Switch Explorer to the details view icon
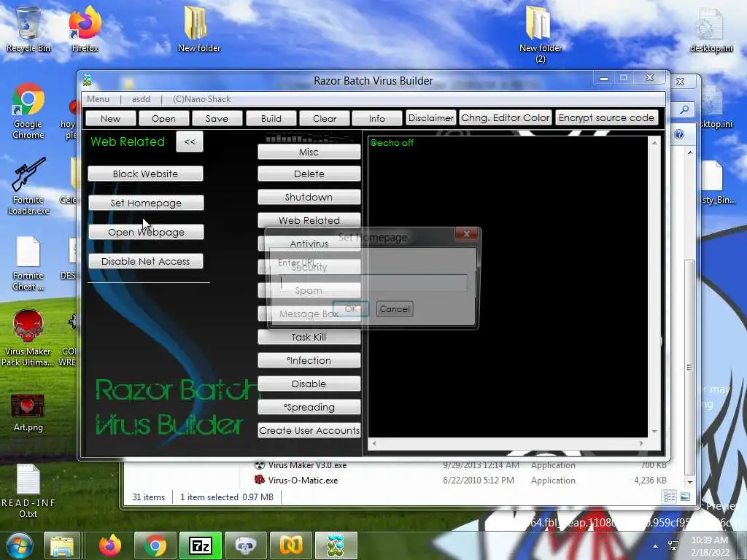The image size is (747, 560). (670, 497)
